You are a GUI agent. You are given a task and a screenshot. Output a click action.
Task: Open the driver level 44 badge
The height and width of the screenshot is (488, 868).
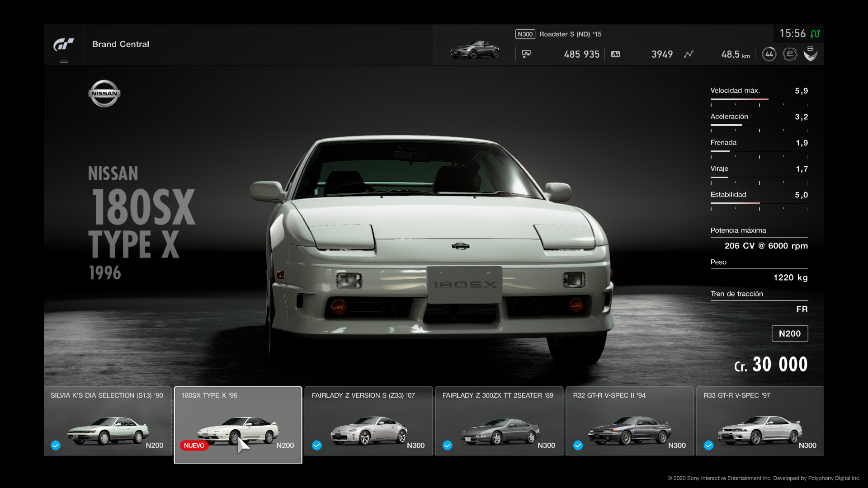click(769, 54)
